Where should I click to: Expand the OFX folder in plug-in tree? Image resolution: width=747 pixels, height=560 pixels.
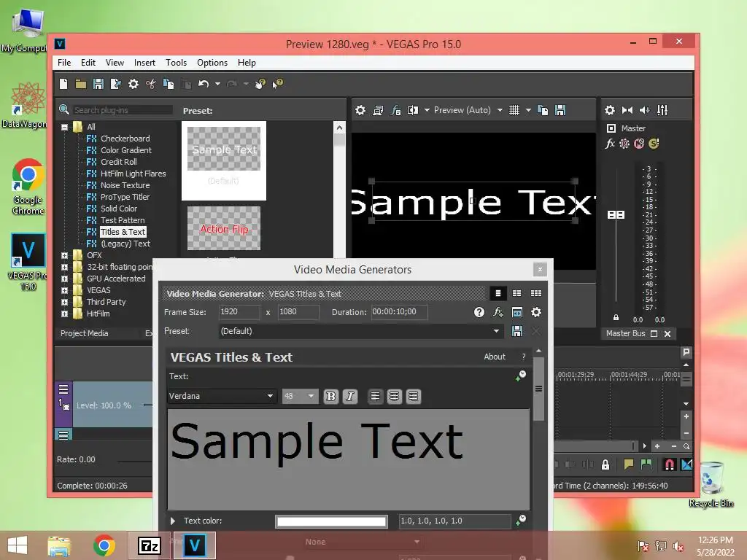[x=64, y=255]
